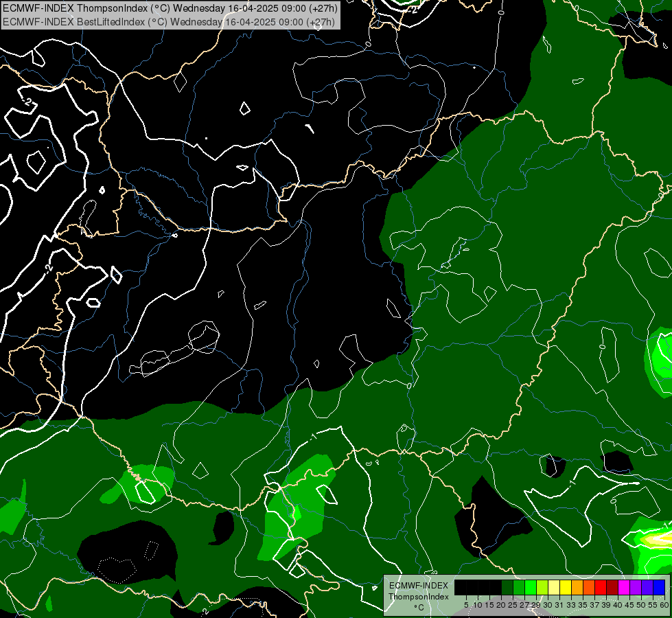Select the dark green 20-25 legend swatch
The image size is (672, 618).
(507, 588)
